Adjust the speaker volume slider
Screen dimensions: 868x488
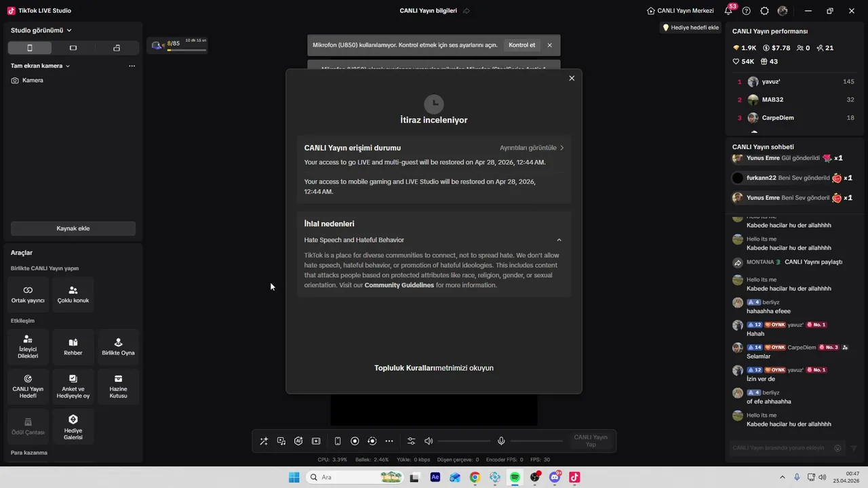[x=464, y=441]
